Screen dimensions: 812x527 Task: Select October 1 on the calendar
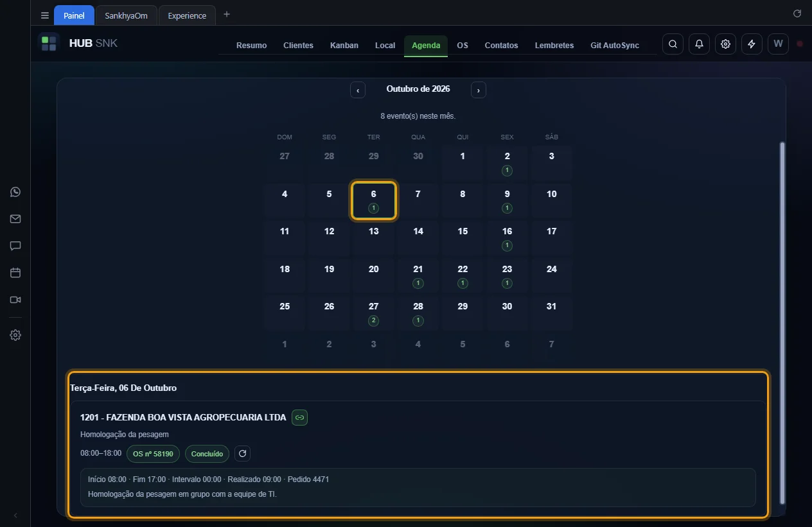[463, 163]
